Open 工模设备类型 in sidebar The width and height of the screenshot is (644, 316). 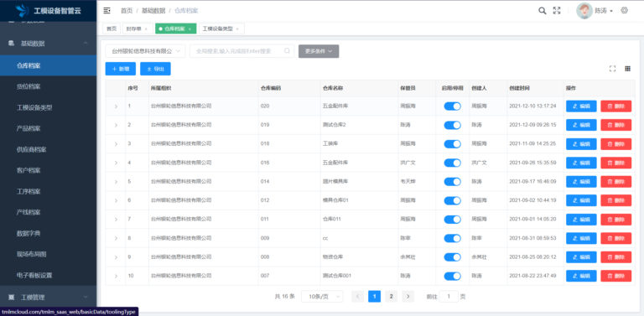pos(48,107)
